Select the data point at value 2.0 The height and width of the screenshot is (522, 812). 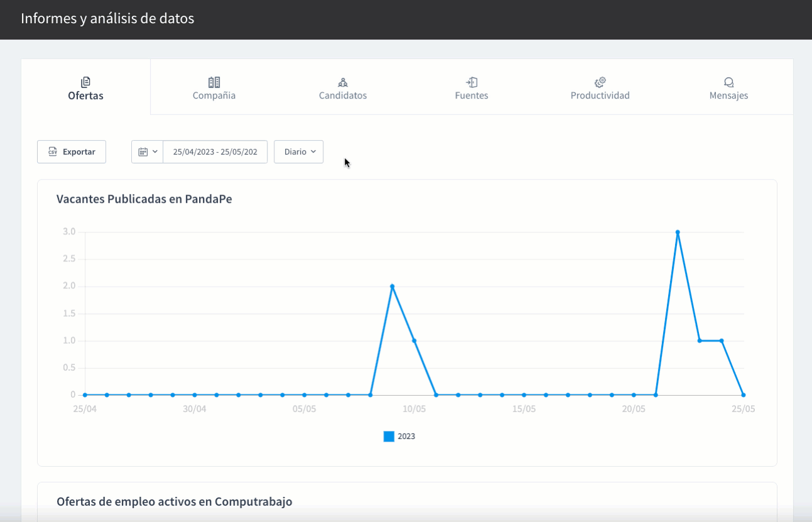[x=392, y=286]
